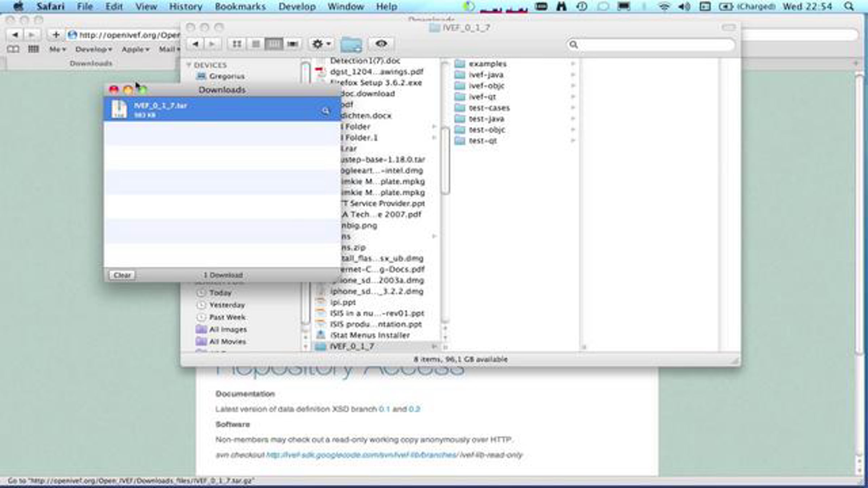Open the Develop bookmarks dropdown

pos(93,49)
